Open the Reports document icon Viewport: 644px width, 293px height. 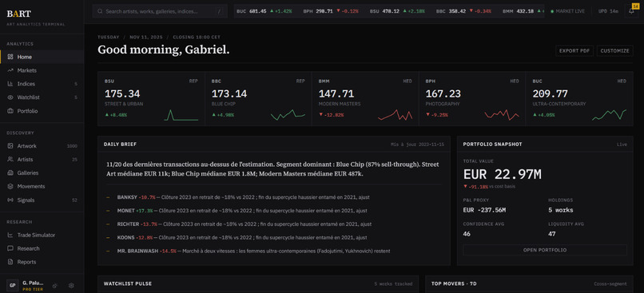[x=10, y=262]
